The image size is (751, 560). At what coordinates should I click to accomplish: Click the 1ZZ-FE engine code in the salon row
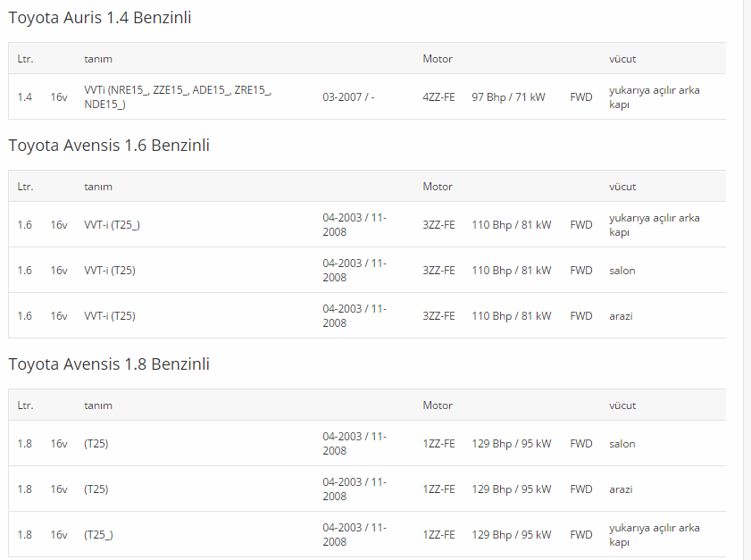438,444
